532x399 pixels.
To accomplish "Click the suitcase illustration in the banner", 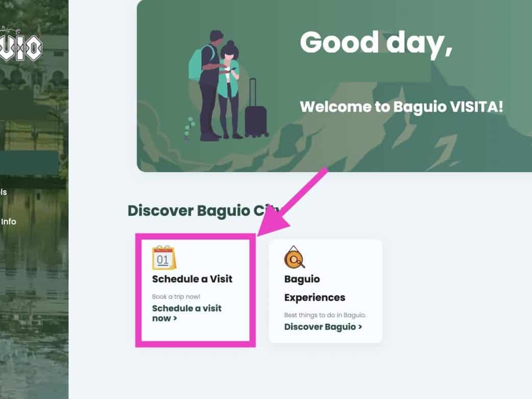I will coord(256,108).
